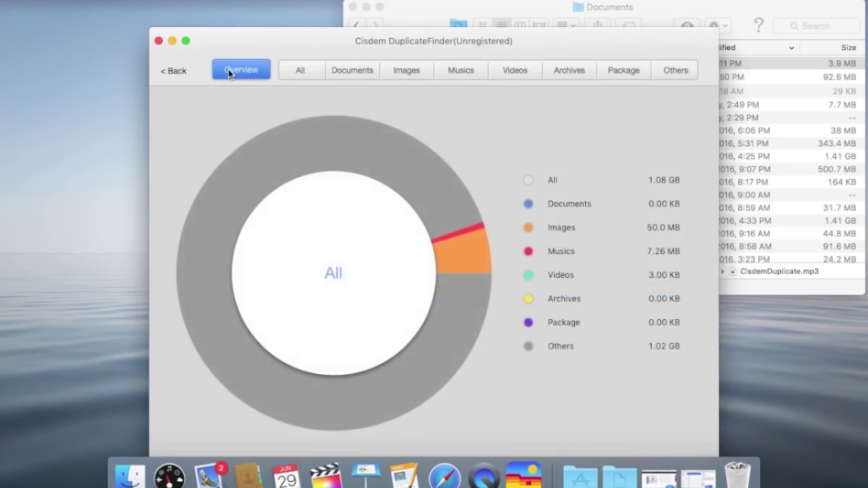Select the Finder row sized 24.2 MB
Image resolution: width=868 pixels, height=488 pixels.
tap(792, 260)
